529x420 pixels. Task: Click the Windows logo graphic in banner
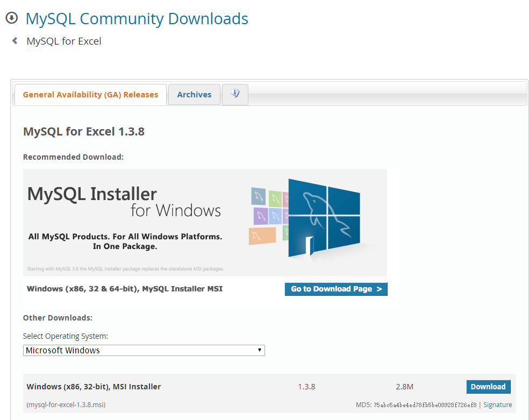pos(324,218)
